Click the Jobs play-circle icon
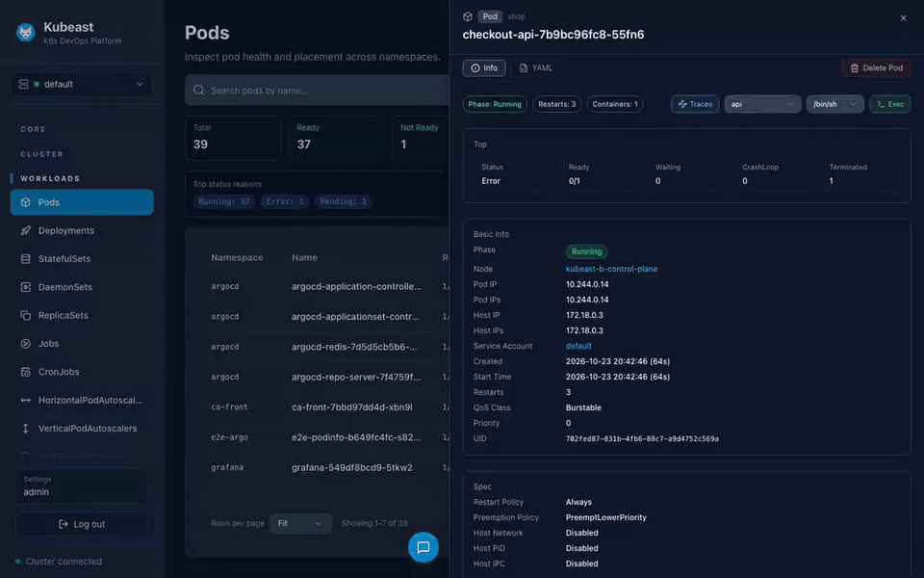Screen dimensions: 924x578 [25, 344]
